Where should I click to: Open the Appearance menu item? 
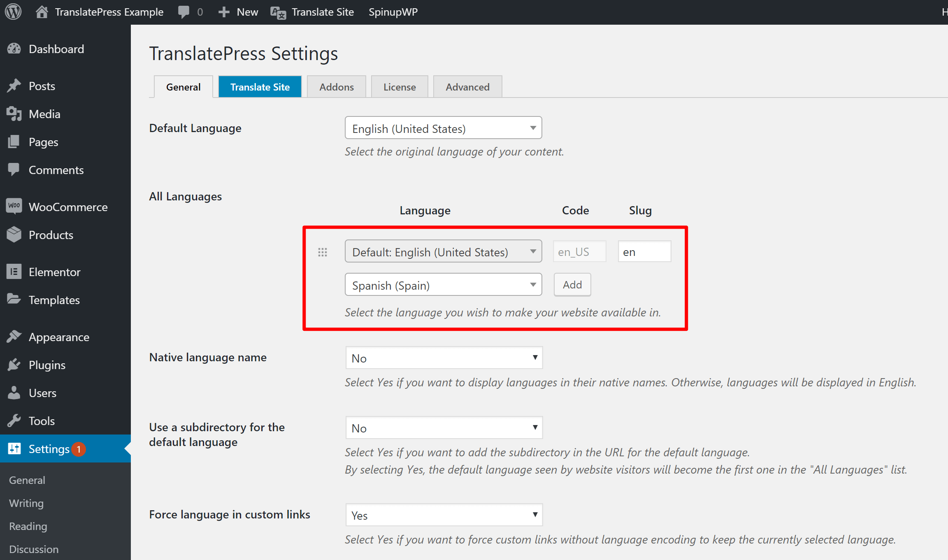65,337
